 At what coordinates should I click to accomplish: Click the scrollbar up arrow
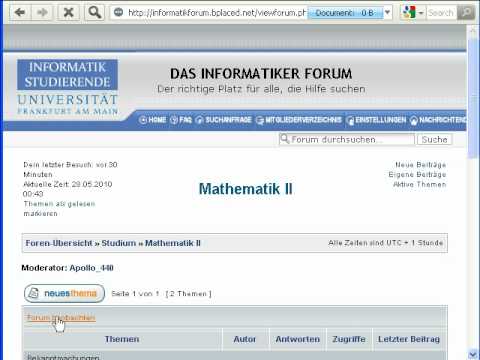[x=473, y=31]
